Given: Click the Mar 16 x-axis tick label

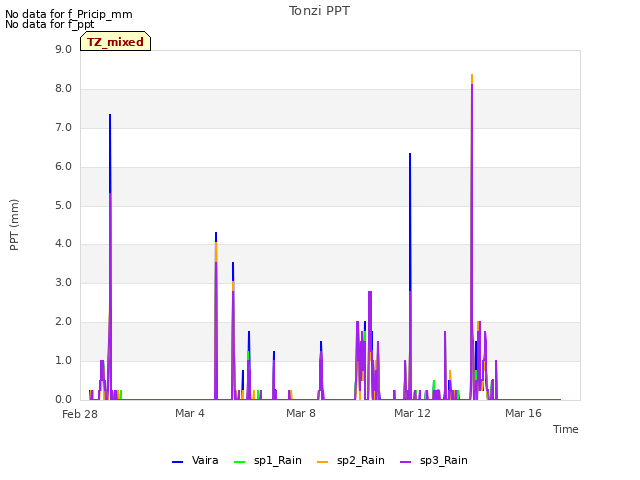Looking at the screenshot, I should coord(523,413).
